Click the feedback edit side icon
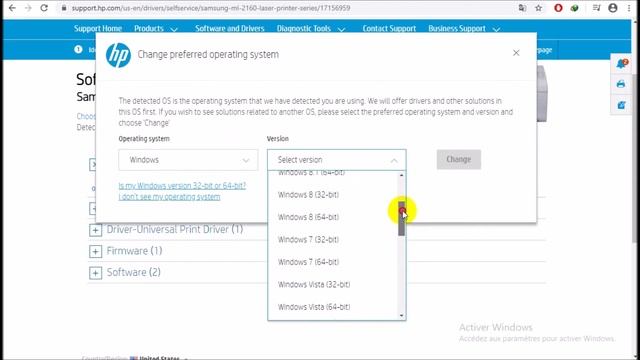Viewport: 640px width, 360px height. point(621,105)
